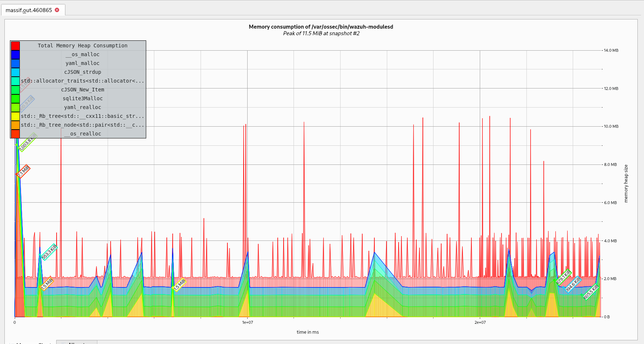Image resolution: width=644 pixels, height=344 pixels.
Task: Select the __os_malloc legend entry
Action: click(82, 54)
